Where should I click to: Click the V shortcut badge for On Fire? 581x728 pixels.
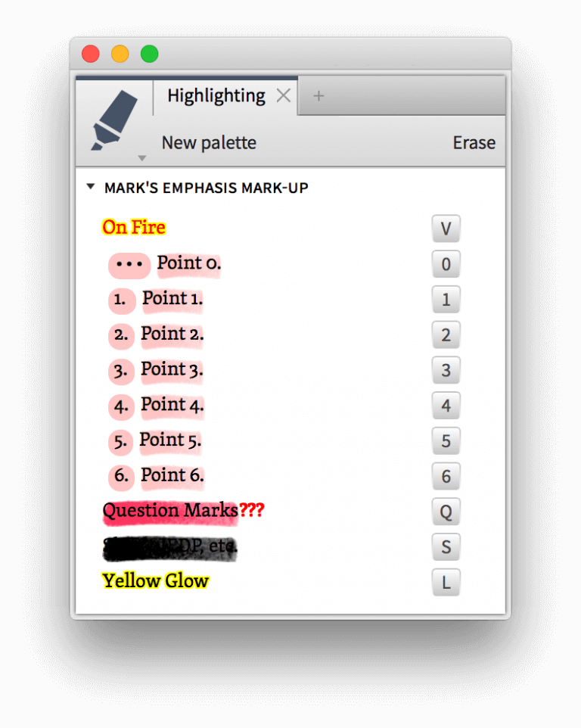point(446,228)
